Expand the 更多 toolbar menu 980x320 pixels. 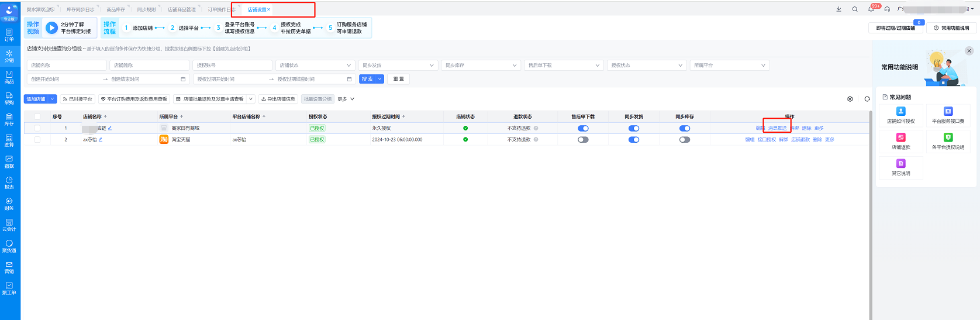[346, 99]
